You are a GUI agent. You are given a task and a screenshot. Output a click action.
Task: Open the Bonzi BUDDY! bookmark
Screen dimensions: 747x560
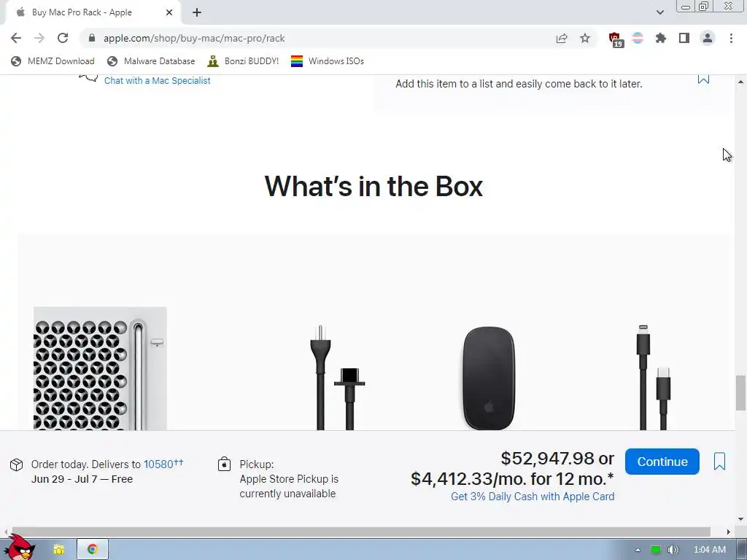pyautogui.click(x=243, y=61)
